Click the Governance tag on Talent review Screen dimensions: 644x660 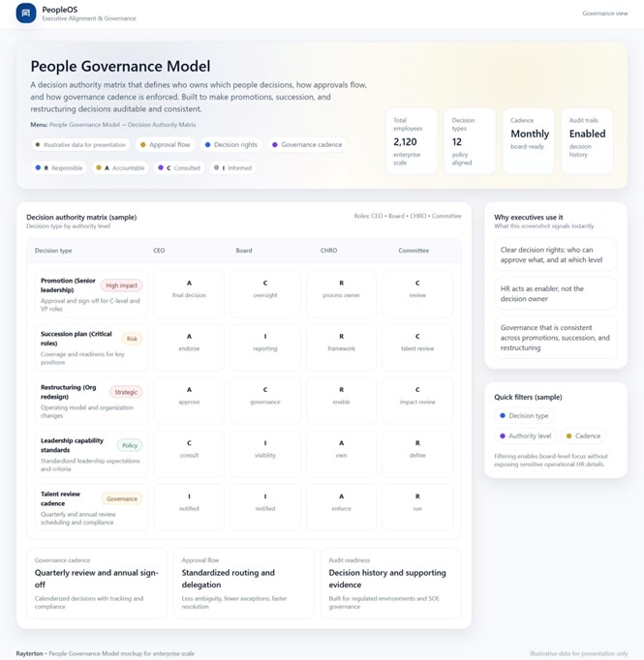[x=122, y=498]
